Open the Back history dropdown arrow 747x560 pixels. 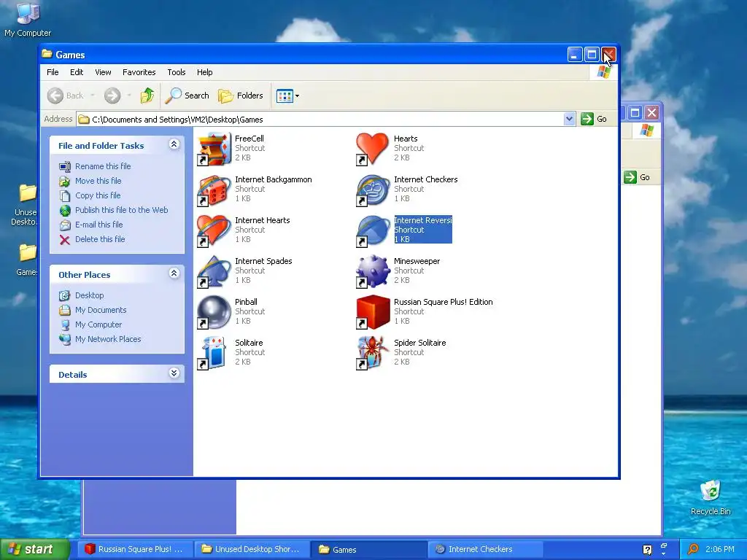93,96
